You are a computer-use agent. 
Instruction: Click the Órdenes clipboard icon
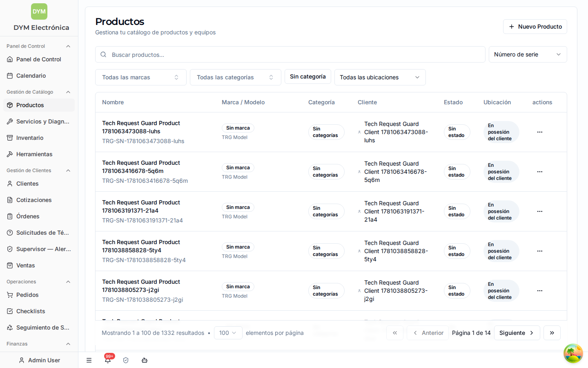(x=10, y=216)
